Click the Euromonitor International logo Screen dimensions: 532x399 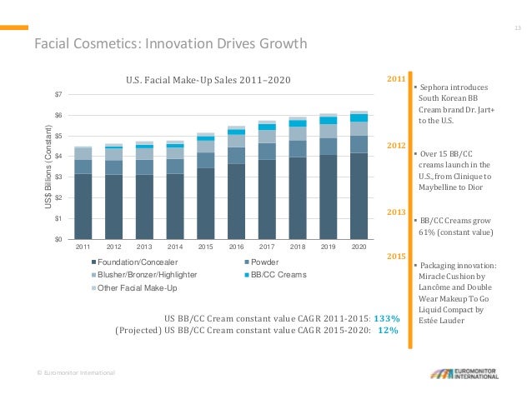coord(464,373)
